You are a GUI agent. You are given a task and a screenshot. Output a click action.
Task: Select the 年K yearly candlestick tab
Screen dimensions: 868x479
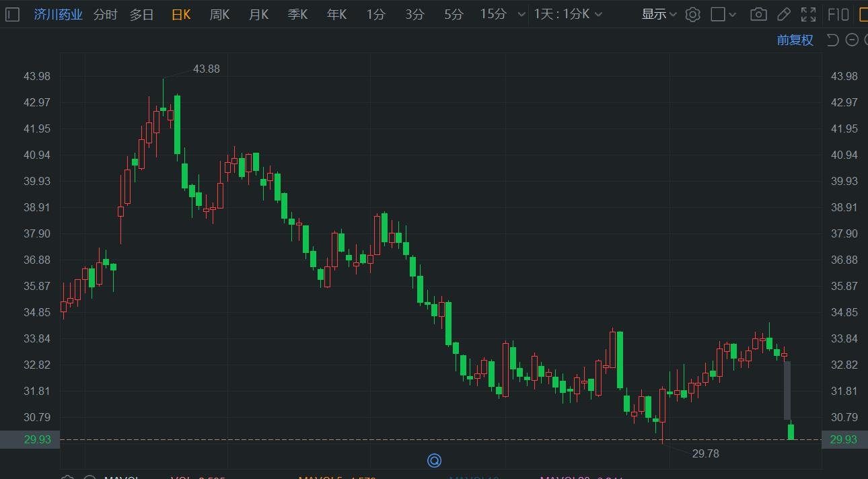[x=336, y=14]
